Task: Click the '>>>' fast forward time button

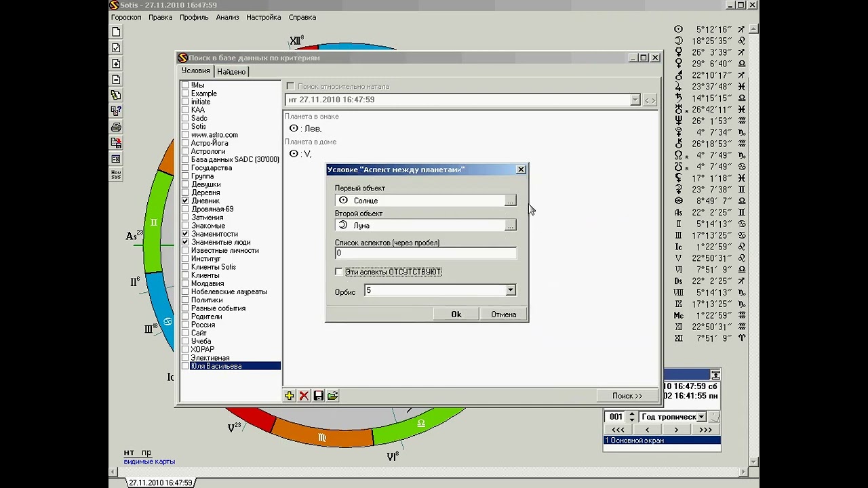Action: click(705, 430)
